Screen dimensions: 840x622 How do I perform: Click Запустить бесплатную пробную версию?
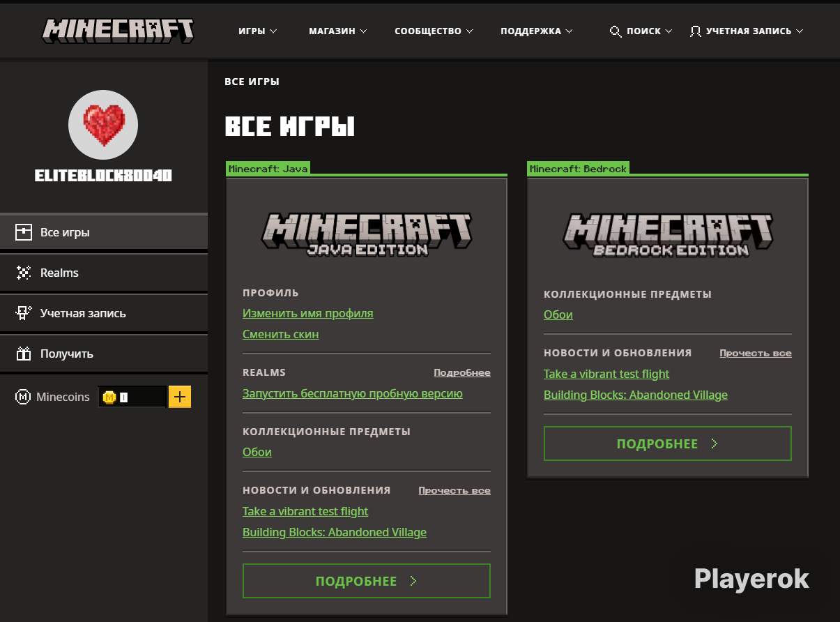coord(353,393)
